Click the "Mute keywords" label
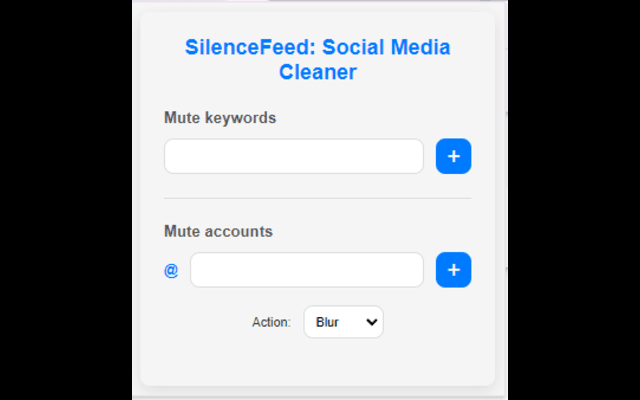Screen dimensions: 640x400 (x=220, y=118)
